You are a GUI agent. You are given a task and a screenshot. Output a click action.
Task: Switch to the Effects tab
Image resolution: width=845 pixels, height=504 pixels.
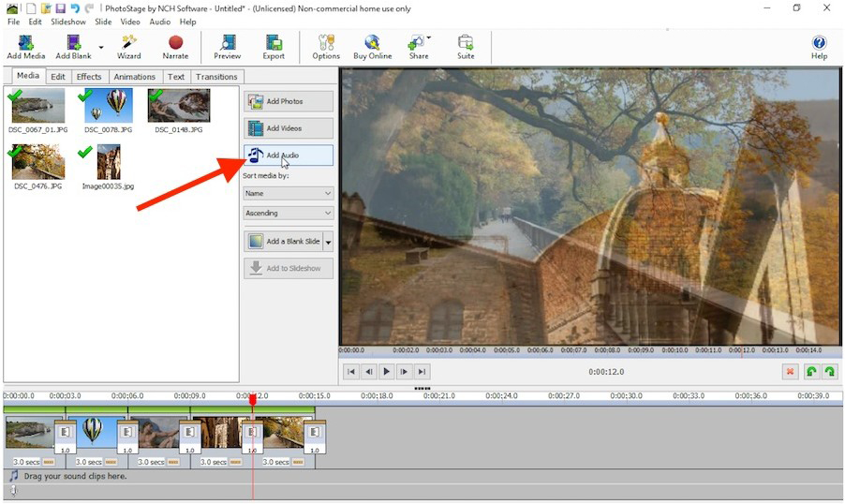(89, 77)
